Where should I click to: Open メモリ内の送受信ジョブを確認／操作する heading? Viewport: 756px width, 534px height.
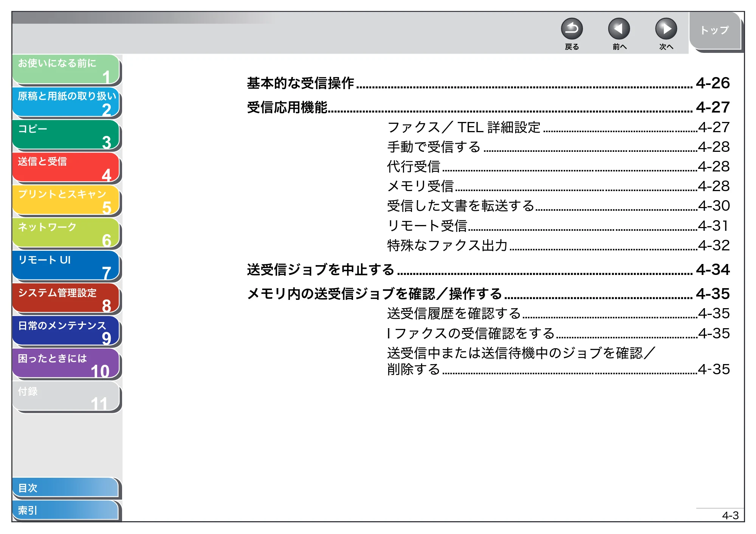click(x=488, y=294)
